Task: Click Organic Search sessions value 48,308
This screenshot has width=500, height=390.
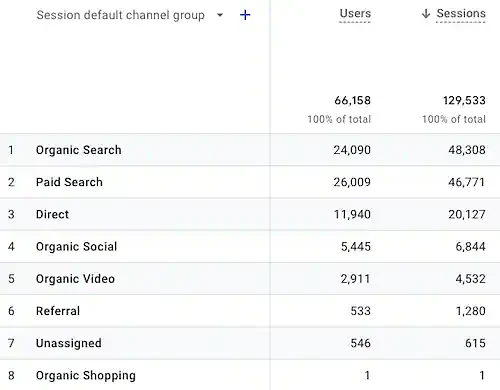Action: [x=467, y=150]
